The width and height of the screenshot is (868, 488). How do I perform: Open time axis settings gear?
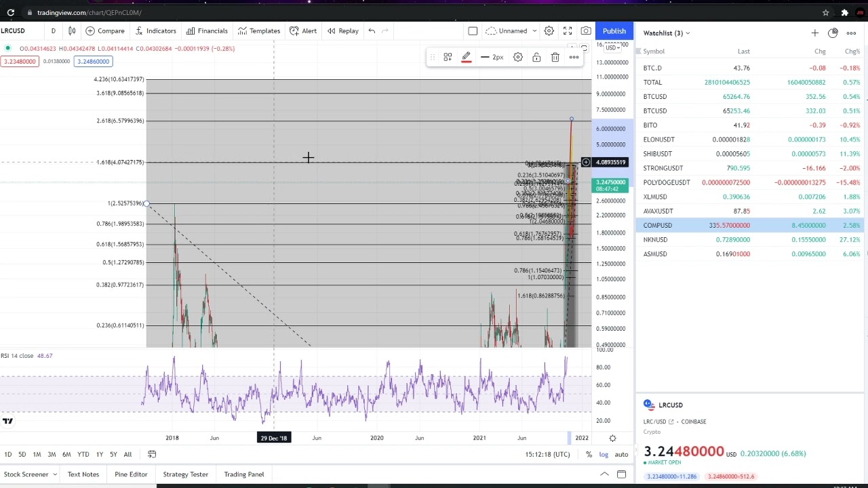(612, 439)
